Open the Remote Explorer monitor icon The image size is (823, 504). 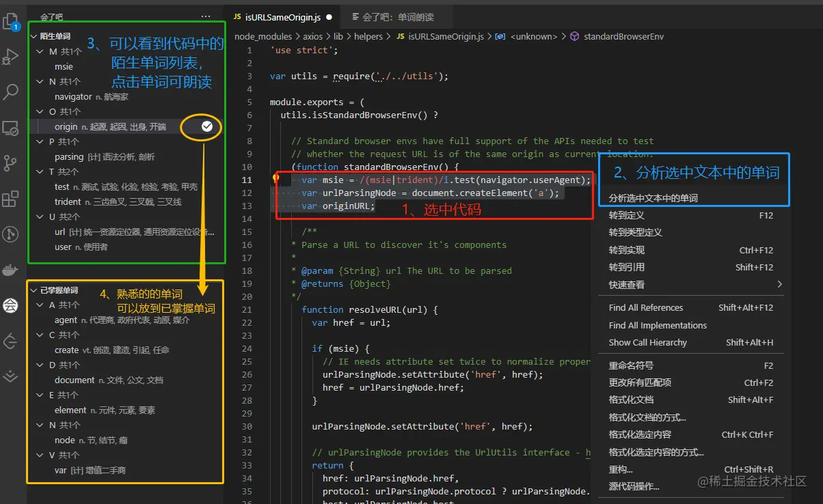click(x=11, y=128)
